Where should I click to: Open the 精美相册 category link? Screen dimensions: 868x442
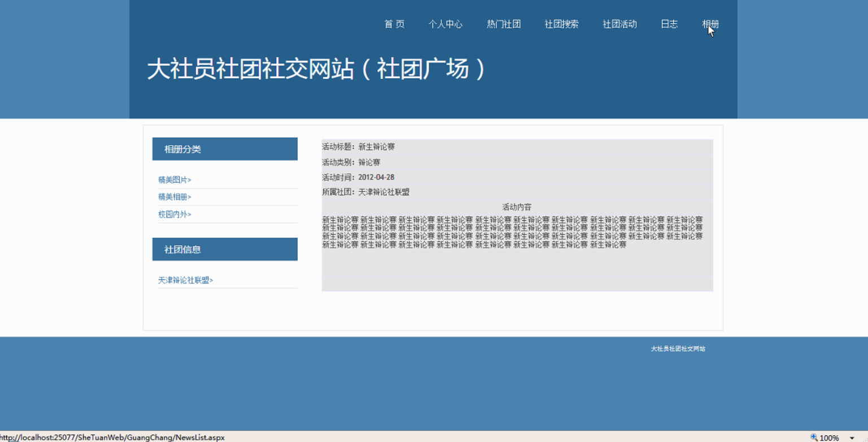pos(175,196)
